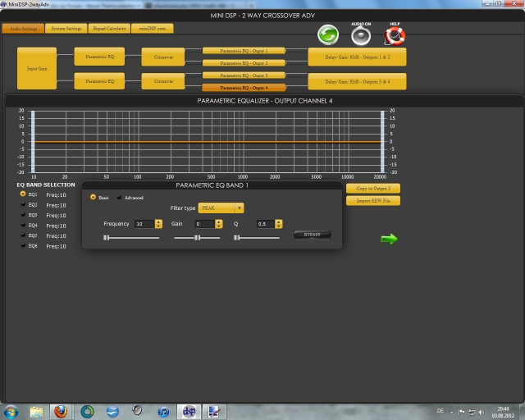This screenshot has height=420, width=525.
Task: Click the Copy to Output 2 button
Action: pyautogui.click(x=373, y=189)
